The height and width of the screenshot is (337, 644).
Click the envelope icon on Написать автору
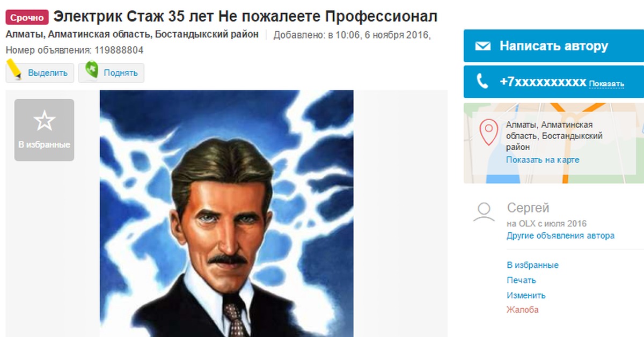point(483,46)
